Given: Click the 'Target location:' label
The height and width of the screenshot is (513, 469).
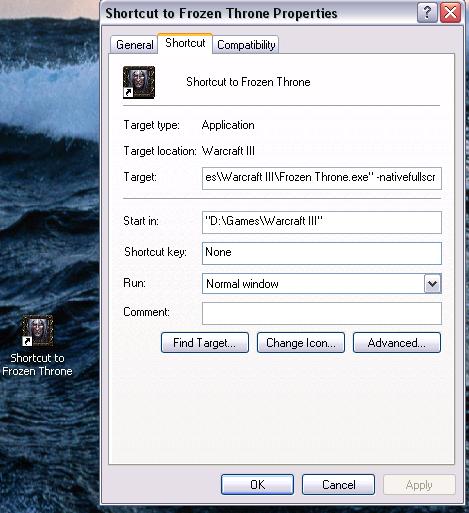Looking at the screenshot, I should [x=160, y=151].
